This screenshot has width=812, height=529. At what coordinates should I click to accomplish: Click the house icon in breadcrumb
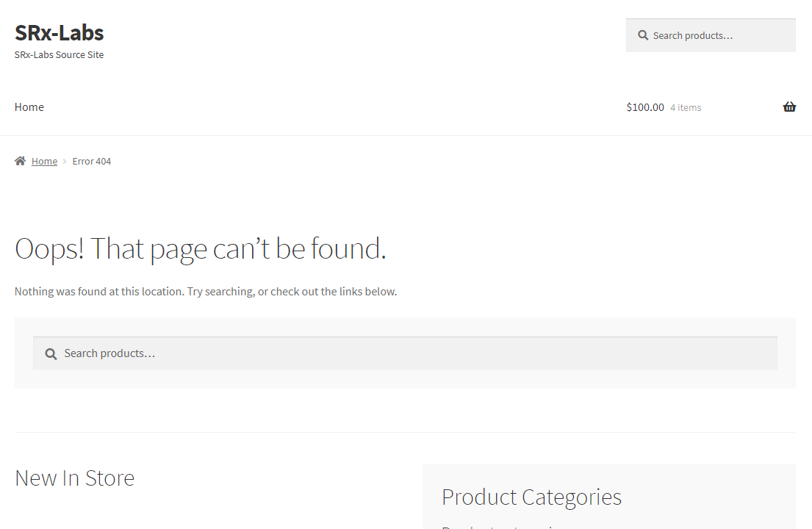[x=21, y=161]
